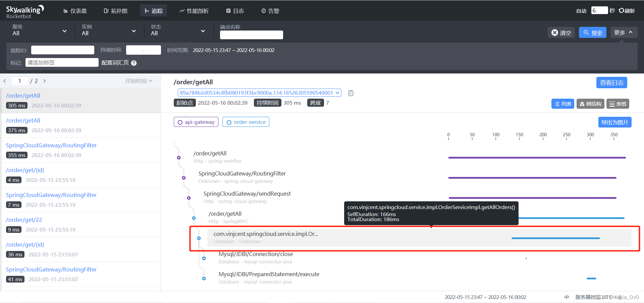Open the 日志 log menu
644x303 pixels.
tap(235, 11)
